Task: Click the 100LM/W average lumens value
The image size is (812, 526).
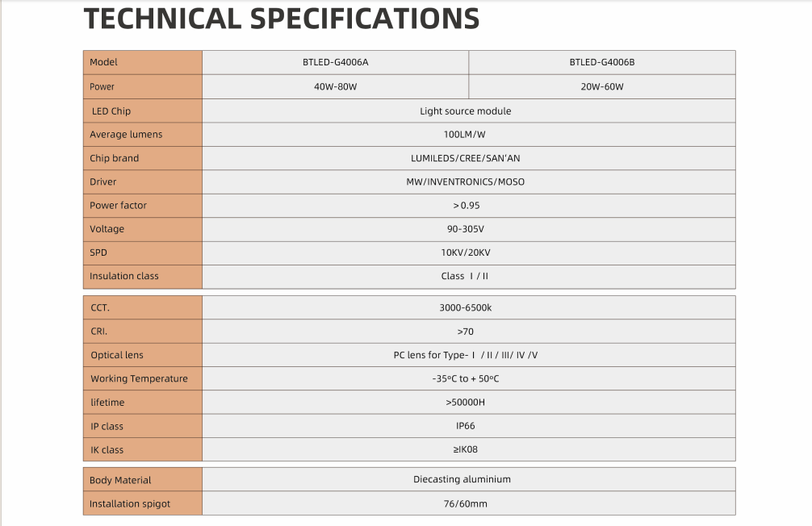Action: (x=465, y=135)
